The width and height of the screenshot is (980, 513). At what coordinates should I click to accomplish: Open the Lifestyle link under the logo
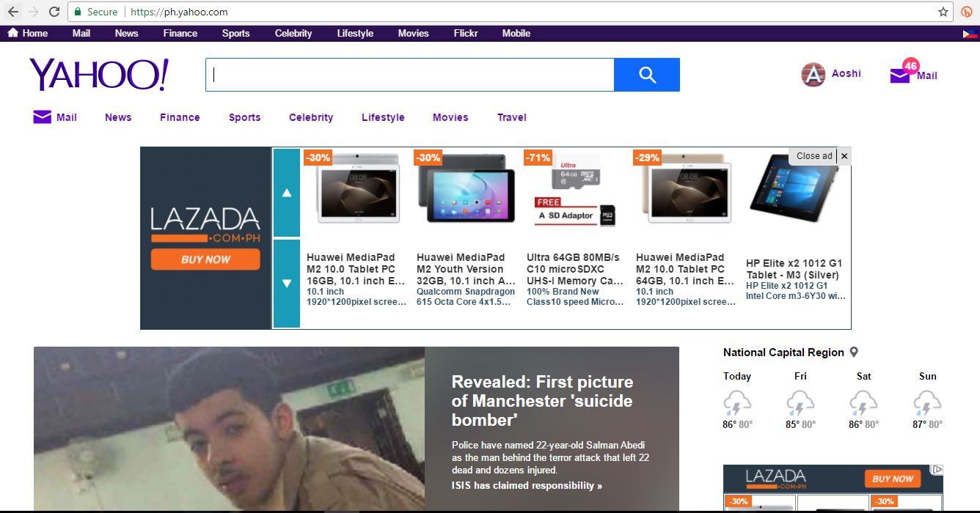pyautogui.click(x=383, y=117)
